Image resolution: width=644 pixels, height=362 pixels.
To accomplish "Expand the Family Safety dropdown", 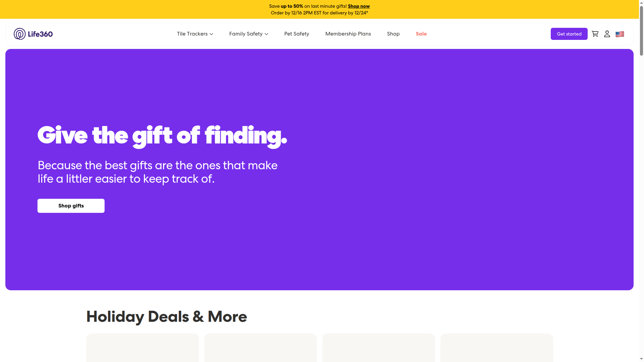I will (x=249, y=34).
